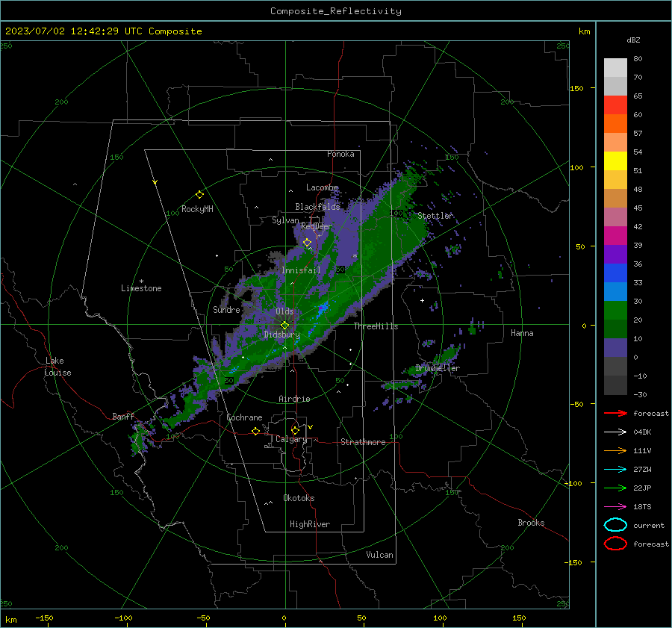
Task: Click the green echo over Drumheller
Action: point(448,355)
